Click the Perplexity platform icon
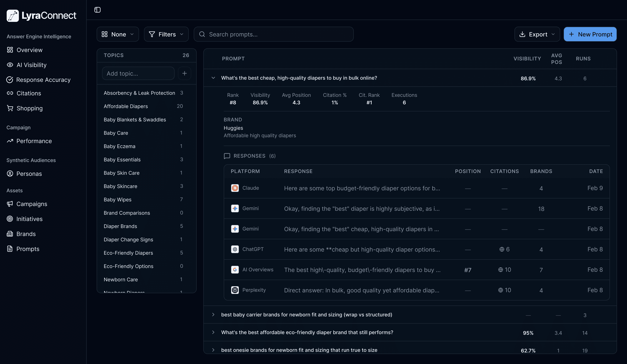The width and height of the screenshot is (627, 364). coord(235,290)
